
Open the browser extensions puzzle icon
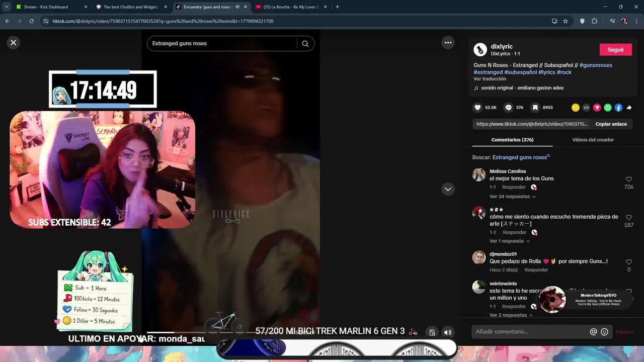[x=595, y=21]
